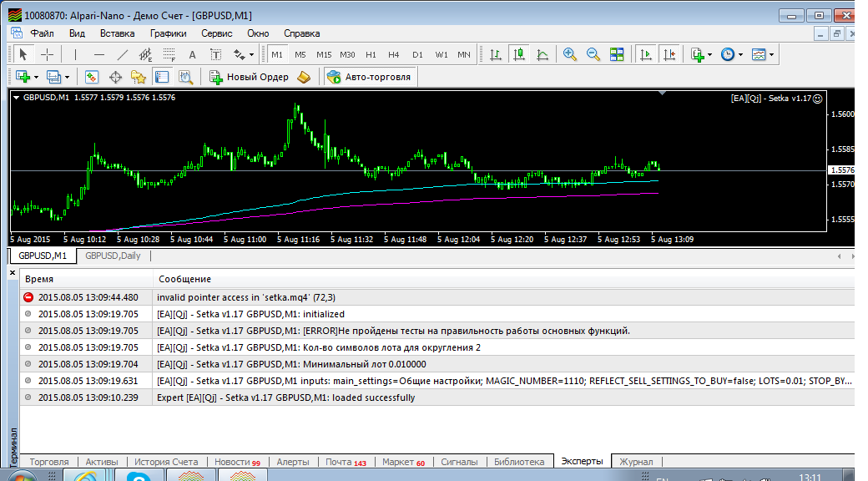This screenshot has height=481, width=868.
Task: Open Windows Start button
Action: [21, 476]
